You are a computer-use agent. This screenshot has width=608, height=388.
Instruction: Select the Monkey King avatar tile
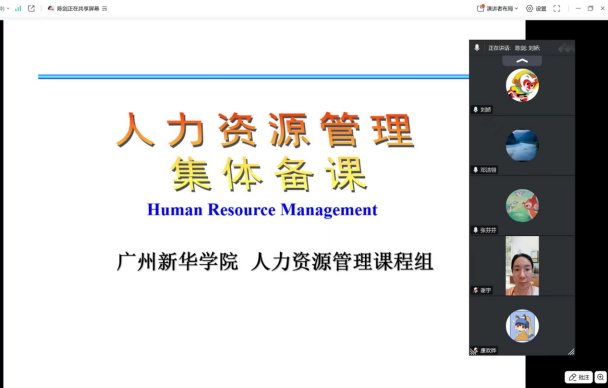coord(522,85)
